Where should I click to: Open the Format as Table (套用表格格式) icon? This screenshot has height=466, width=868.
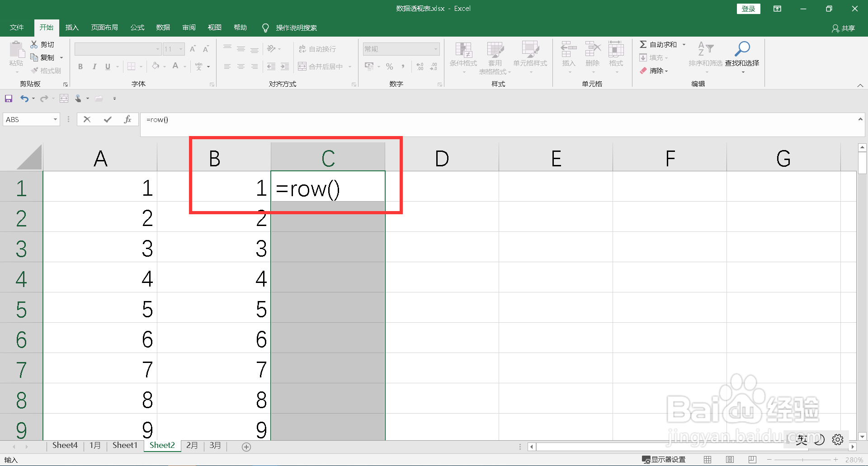[495, 50]
